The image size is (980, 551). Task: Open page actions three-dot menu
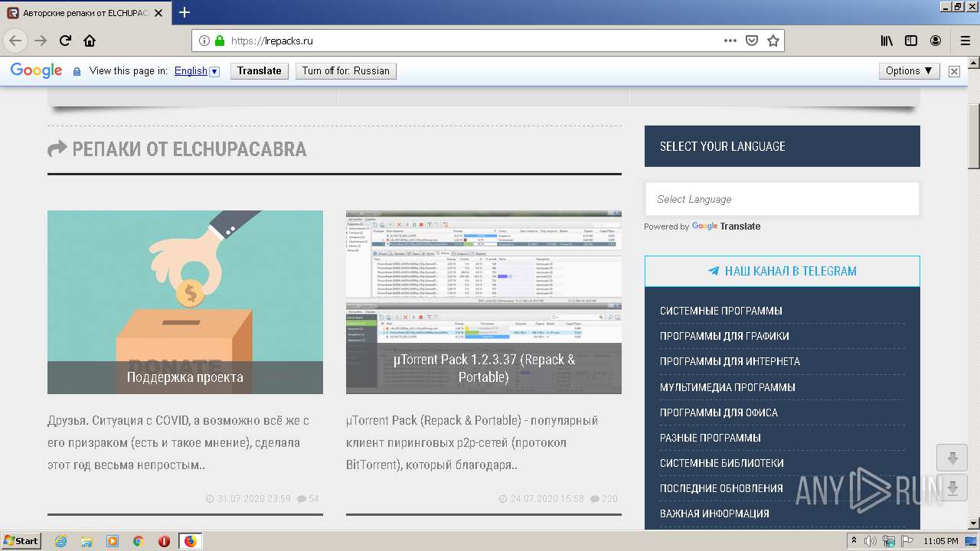click(730, 41)
